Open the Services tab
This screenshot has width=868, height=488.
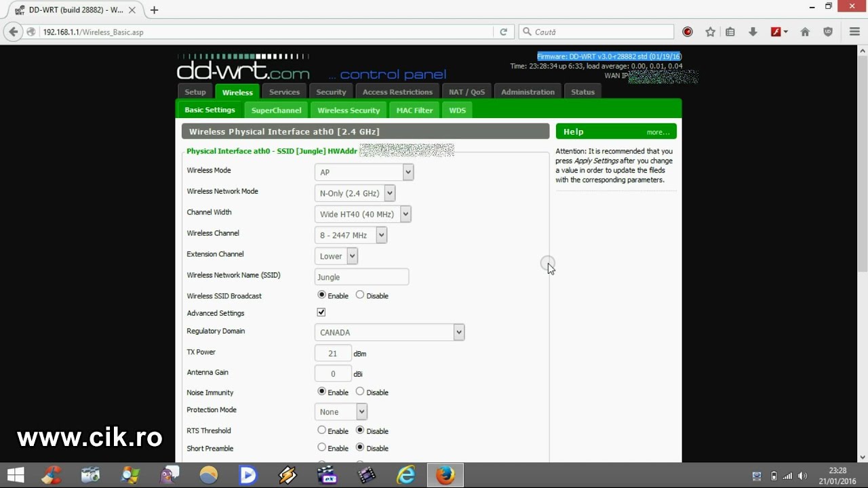click(285, 92)
